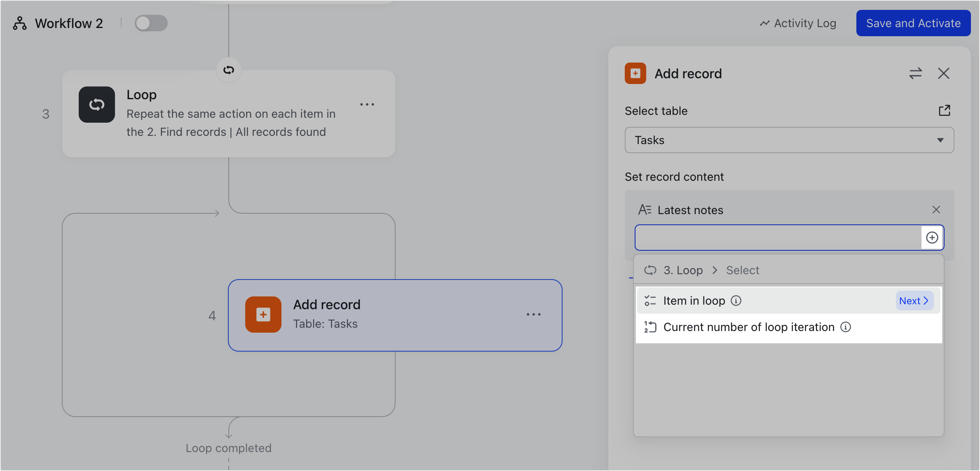Click the Add record icon in the panel header
Screen dimensions: 980x471
(x=635, y=73)
